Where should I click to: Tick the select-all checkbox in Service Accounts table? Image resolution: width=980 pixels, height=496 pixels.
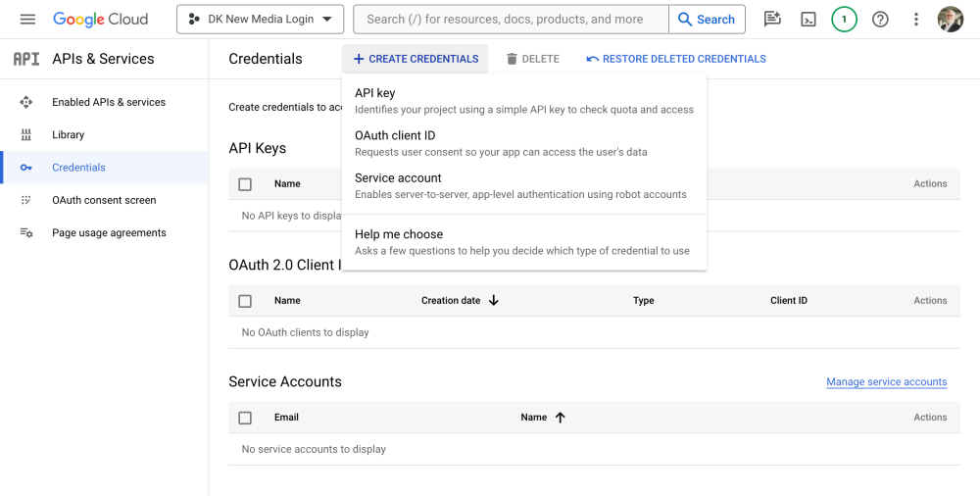pyautogui.click(x=245, y=418)
